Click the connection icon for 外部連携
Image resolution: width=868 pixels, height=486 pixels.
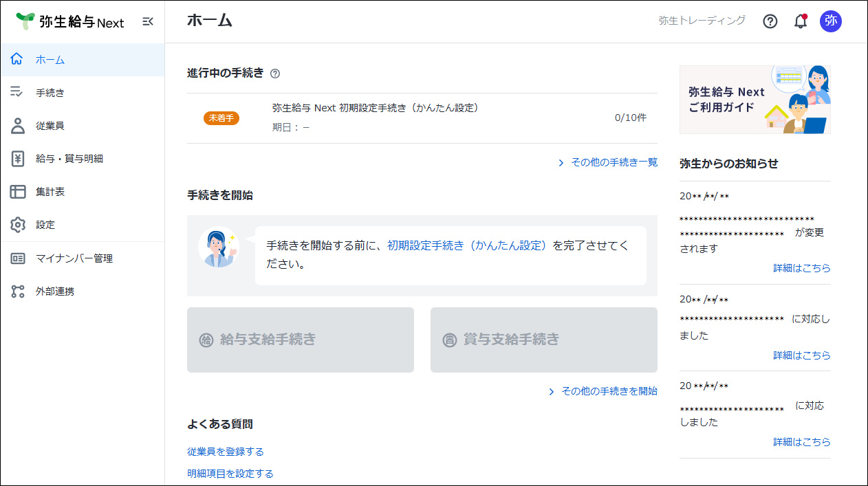tap(18, 291)
